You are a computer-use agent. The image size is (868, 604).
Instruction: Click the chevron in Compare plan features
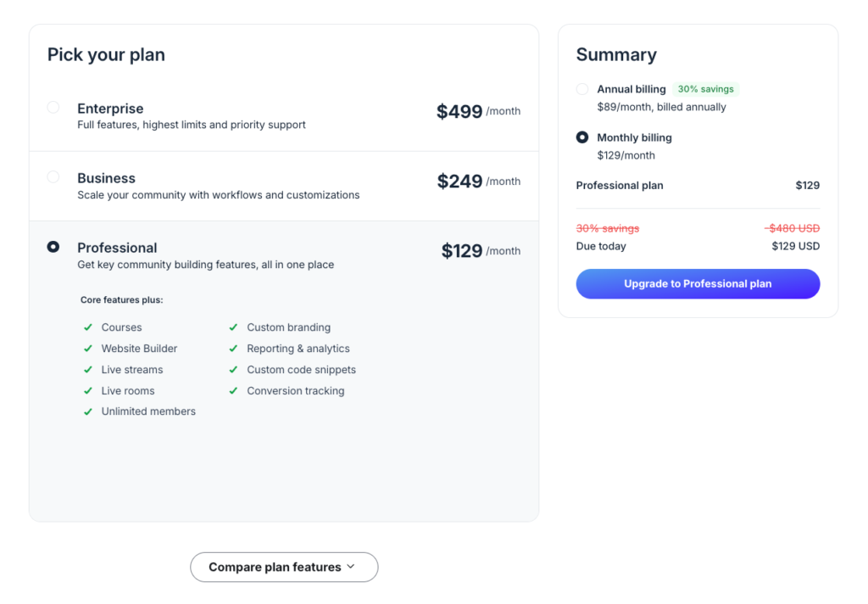351,567
